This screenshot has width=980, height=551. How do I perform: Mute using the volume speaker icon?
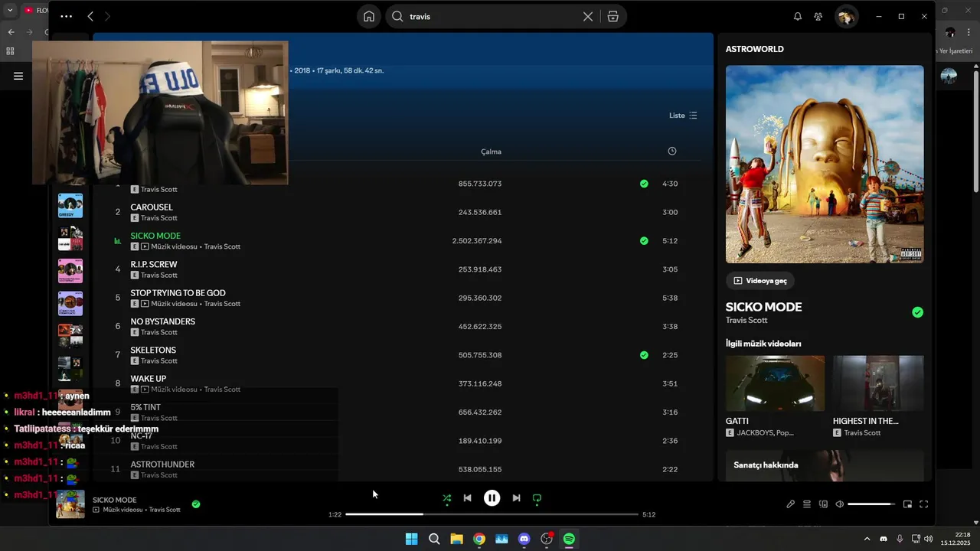(x=840, y=504)
